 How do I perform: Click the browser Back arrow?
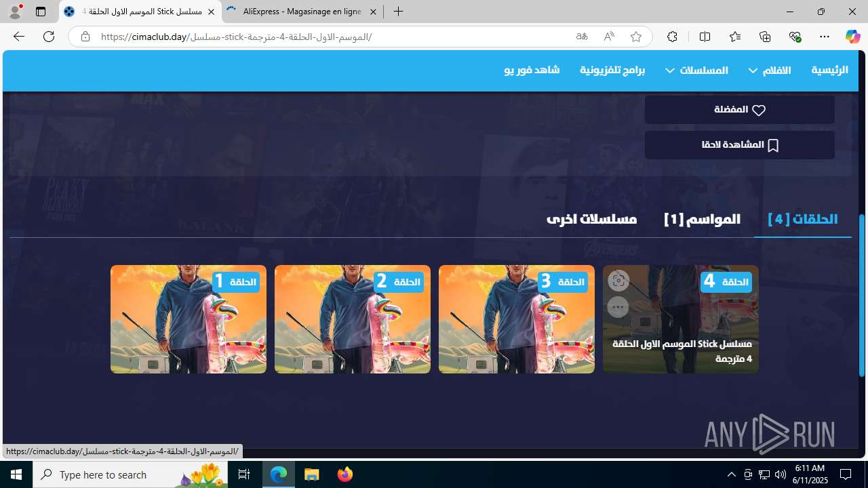(18, 37)
